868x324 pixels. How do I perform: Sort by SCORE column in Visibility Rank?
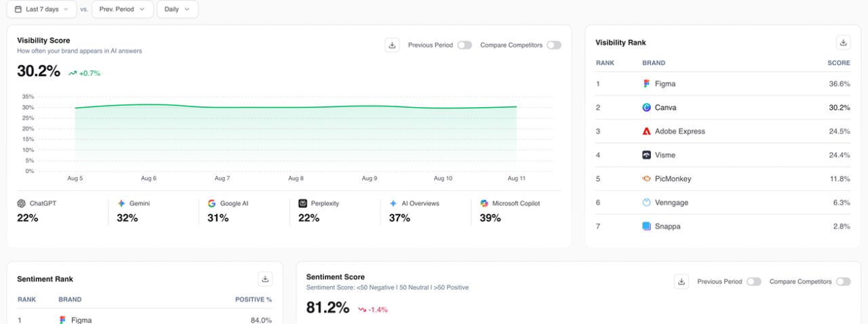(839, 63)
